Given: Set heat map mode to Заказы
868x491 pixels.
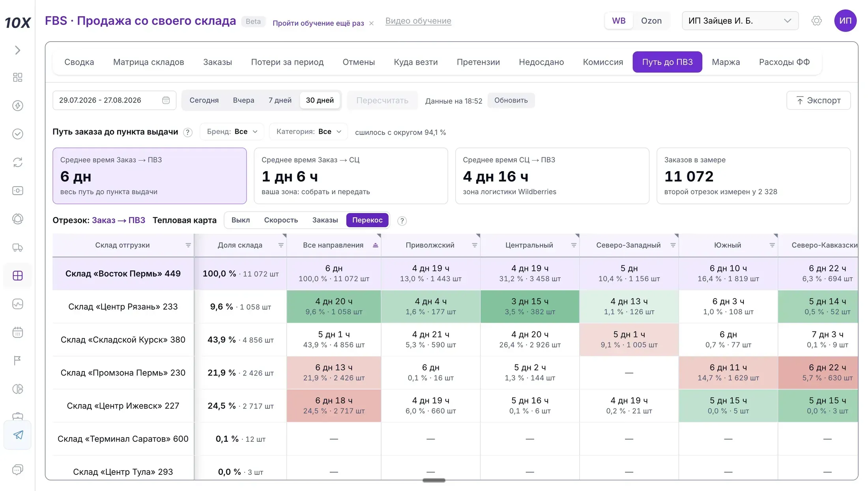Looking at the screenshot, I should point(325,220).
